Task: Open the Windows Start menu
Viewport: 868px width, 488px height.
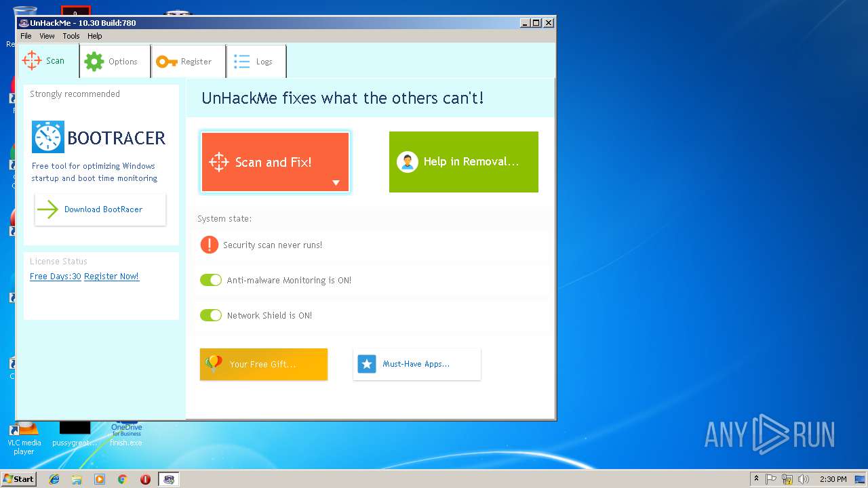Action: click(x=19, y=479)
